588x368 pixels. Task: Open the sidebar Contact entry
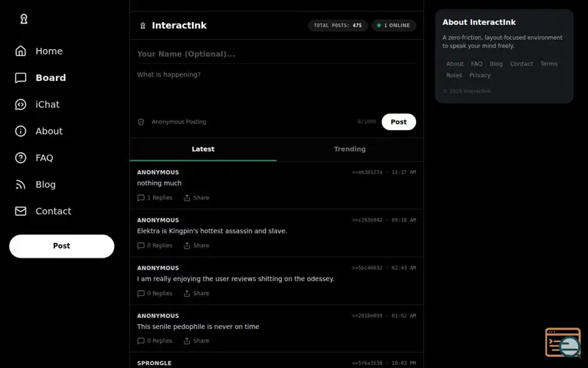click(53, 211)
